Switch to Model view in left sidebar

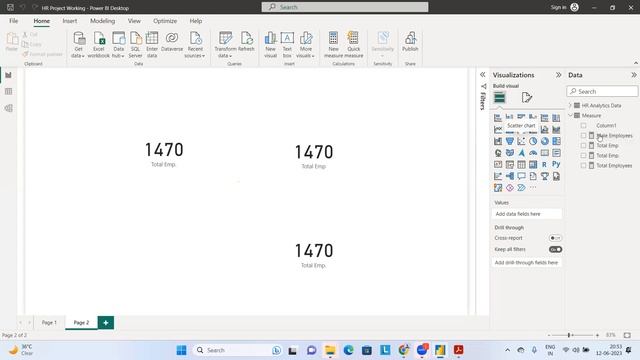pyautogui.click(x=9, y=108)
